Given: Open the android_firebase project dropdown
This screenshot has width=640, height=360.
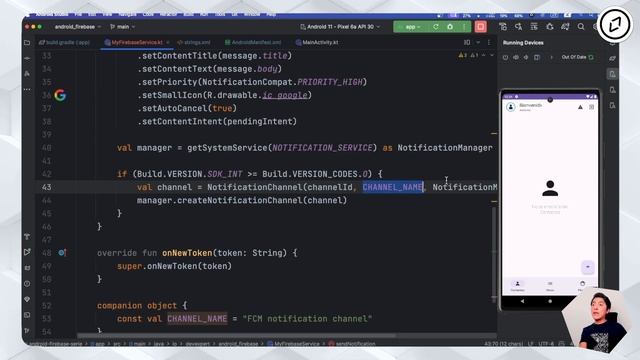Looking at the screenshot, I should tap(78, 27).
